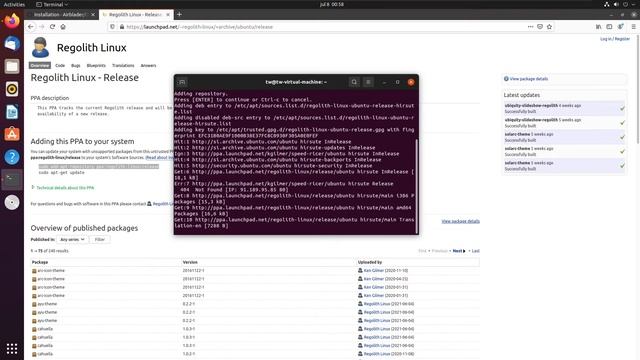Open LibreOffice Writer from the dock
This screenshot has width=640, height=360.
click(x=12, y=112)
